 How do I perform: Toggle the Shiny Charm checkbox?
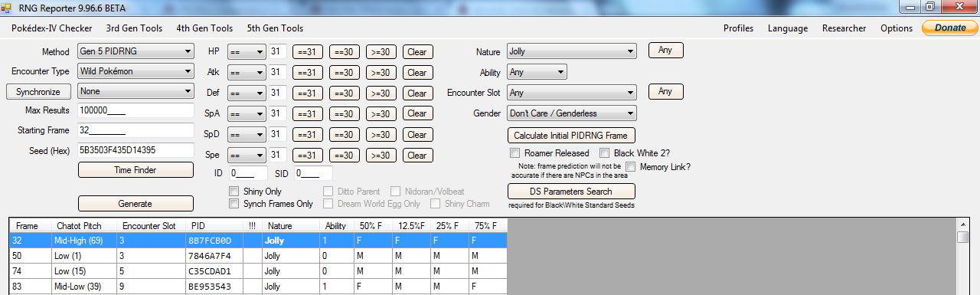click(x=435, y=204)
